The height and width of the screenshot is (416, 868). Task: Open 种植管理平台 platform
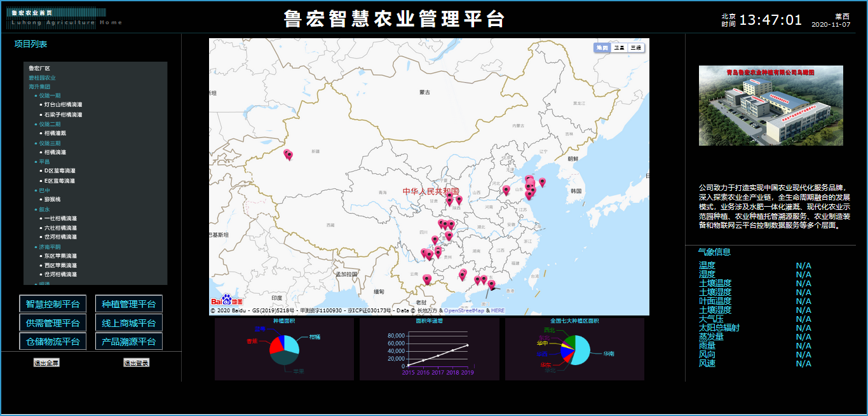click(129, 304)
